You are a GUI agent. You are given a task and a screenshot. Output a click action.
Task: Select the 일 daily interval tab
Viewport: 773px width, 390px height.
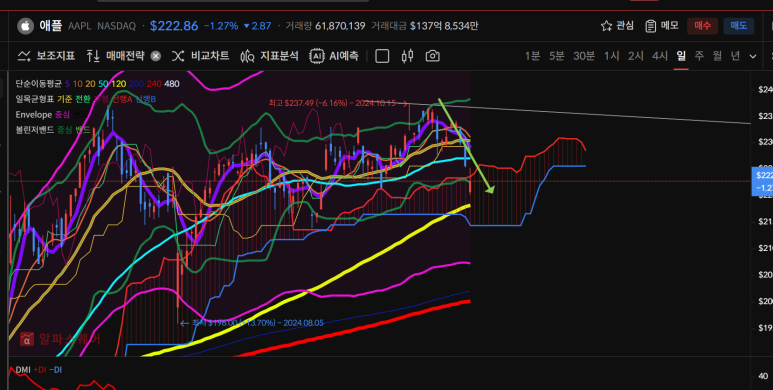pos(681,56)
